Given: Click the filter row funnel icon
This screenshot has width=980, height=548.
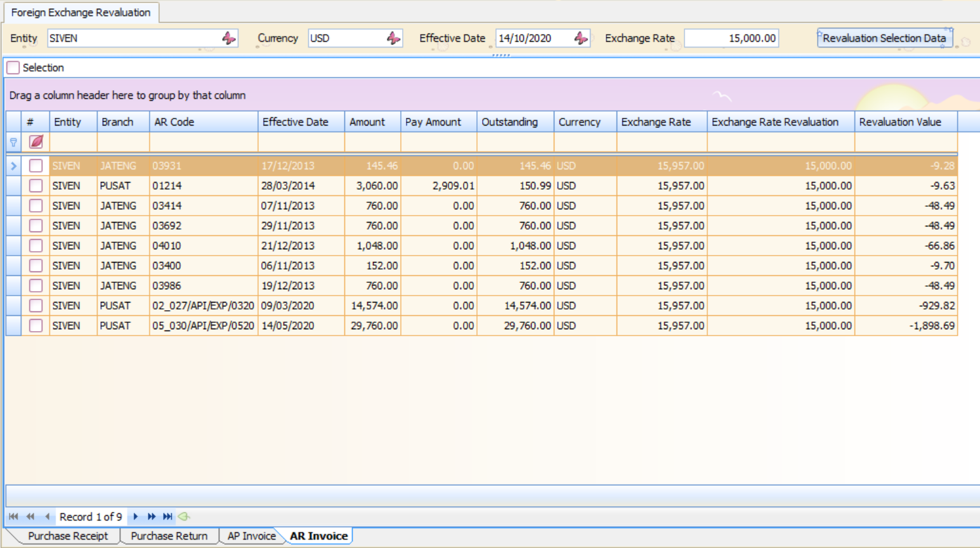Looking at the screenshot, I should 13,143.
